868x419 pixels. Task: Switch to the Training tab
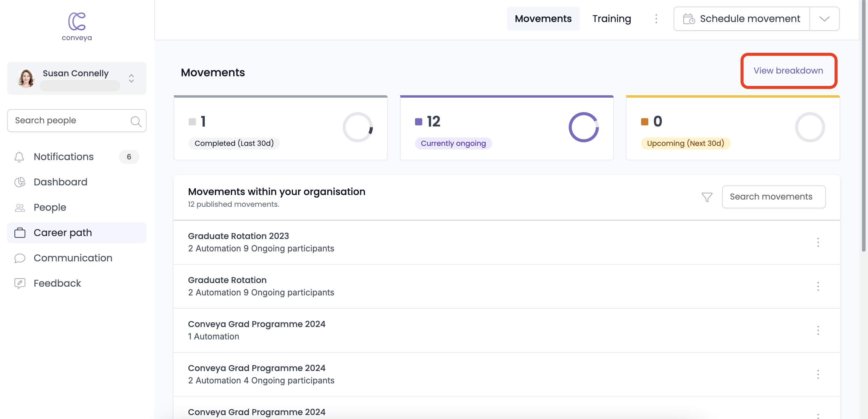point(612,19)
